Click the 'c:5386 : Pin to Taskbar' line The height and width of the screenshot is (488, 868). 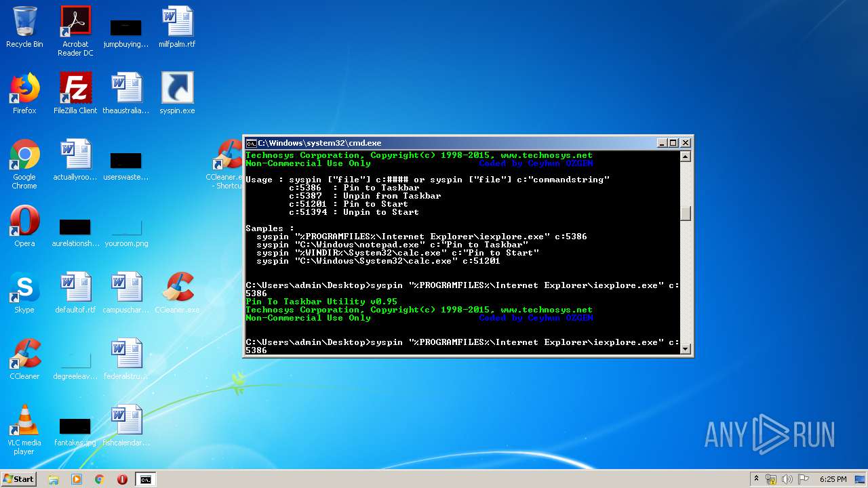pos(354,188)
